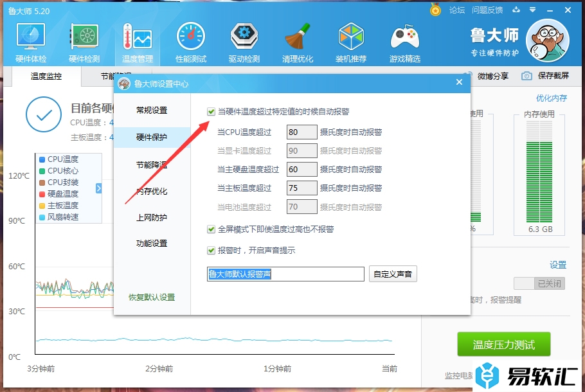Click the 鲁大师 5.20 window title

tap(29, 11)
